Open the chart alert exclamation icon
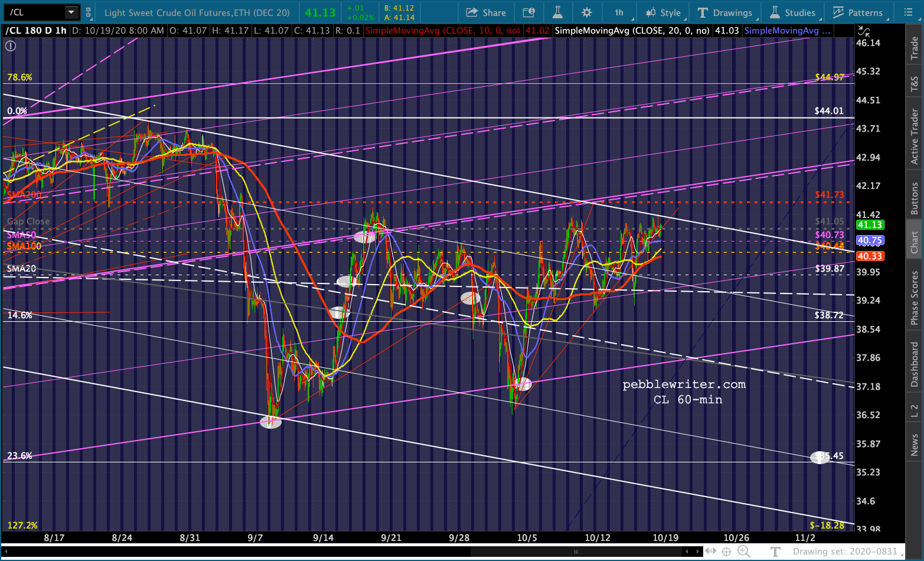 [10, 46]
